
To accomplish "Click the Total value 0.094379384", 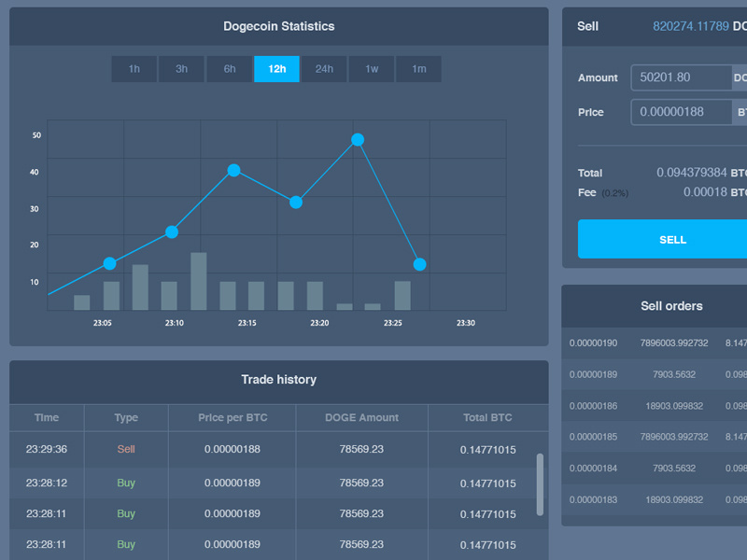I will click(x=692, y=173).
